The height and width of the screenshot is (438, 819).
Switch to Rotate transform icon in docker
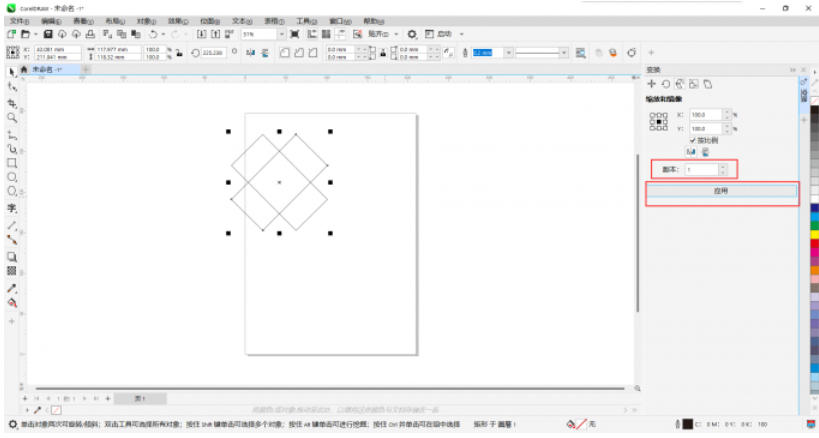(666, 84)
